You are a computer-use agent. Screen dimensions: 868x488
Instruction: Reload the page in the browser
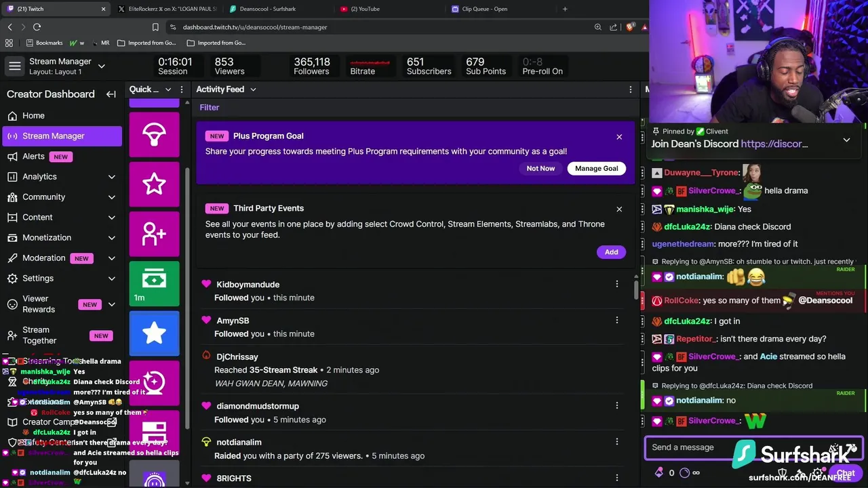37,27
